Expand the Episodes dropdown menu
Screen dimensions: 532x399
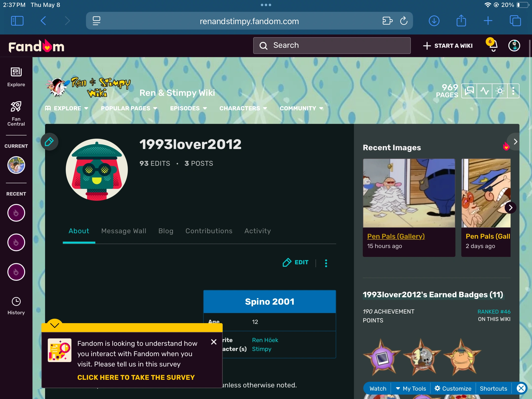[188, 108]
